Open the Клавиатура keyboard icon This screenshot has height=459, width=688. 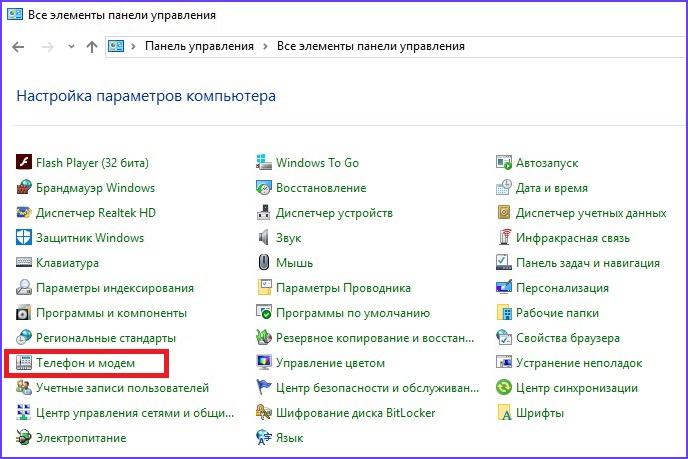tap(24, 262)
